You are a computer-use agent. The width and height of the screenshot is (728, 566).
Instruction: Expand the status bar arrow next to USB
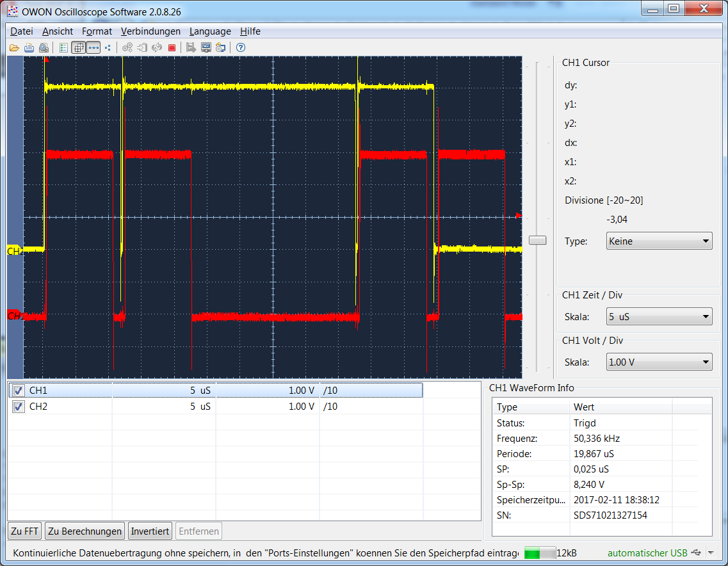coord(711,553)
